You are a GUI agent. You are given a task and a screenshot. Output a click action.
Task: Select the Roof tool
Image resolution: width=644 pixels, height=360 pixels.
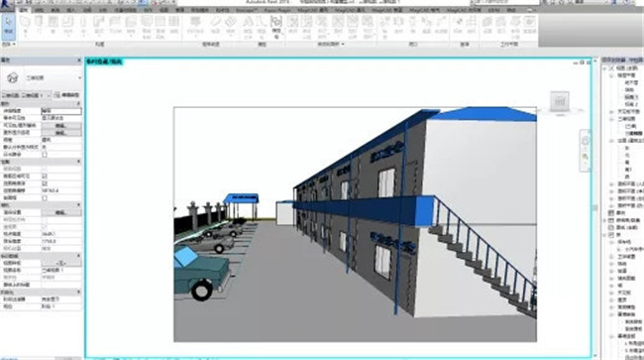coord(98,26)
